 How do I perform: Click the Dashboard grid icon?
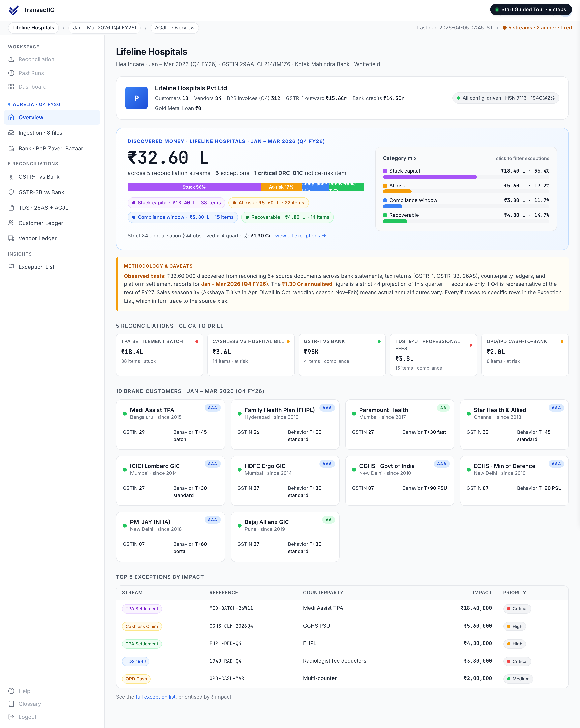pyautogui.click(x=11, y=87)
